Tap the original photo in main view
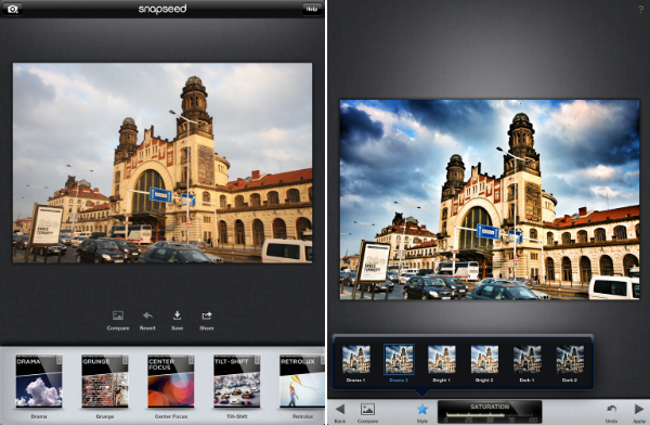Viewport: 650px width, 425px height. (x=162, y=163)
